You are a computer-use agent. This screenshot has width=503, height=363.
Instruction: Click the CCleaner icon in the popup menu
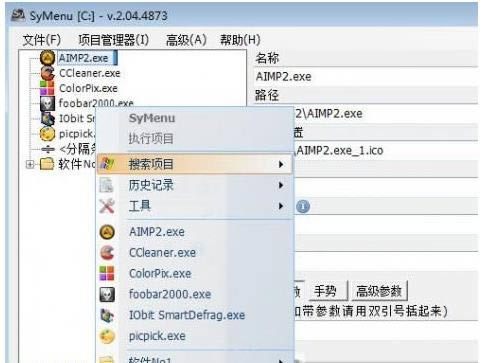click(x=107, y=253)
